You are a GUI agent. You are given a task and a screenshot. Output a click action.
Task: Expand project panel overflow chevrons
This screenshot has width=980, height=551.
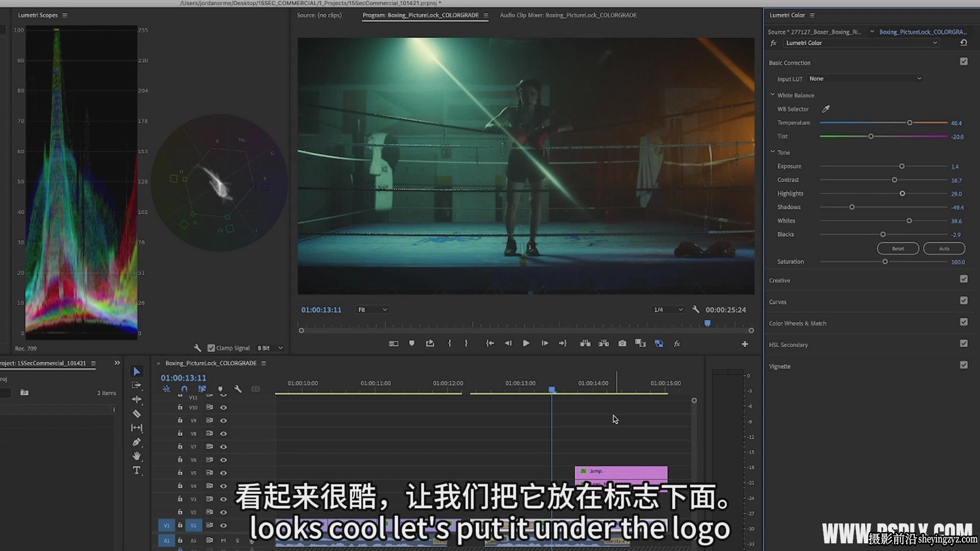click(117, 363)
